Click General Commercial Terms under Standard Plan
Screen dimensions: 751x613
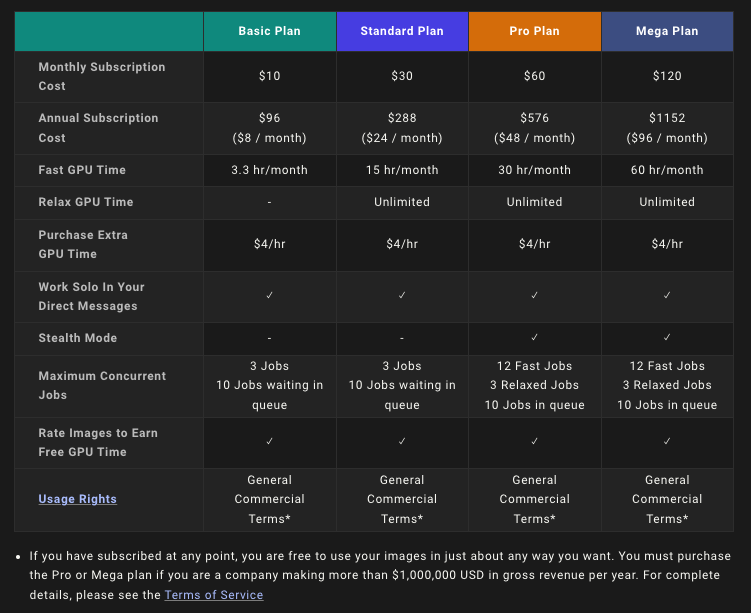point(402,499)
